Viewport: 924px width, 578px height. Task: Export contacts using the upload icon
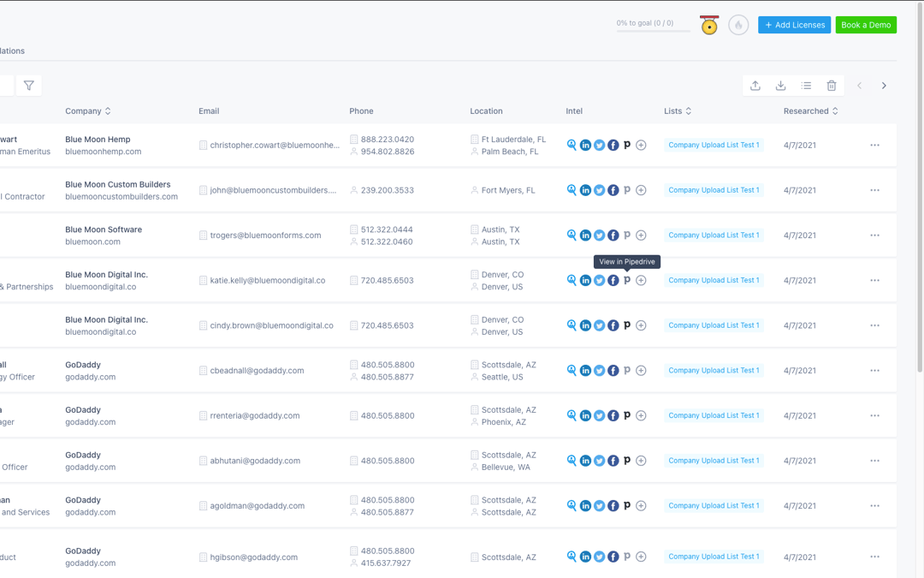tap(755, 86)
